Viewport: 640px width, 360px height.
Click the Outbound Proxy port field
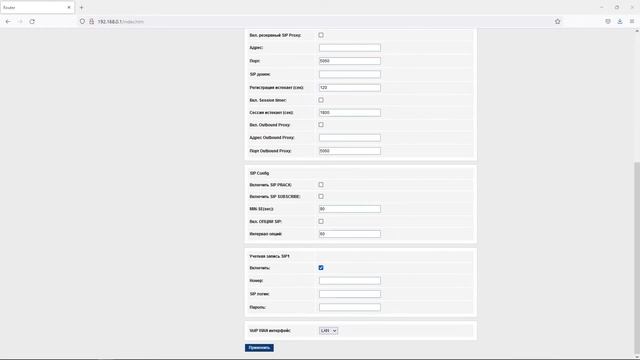point(350,151)
